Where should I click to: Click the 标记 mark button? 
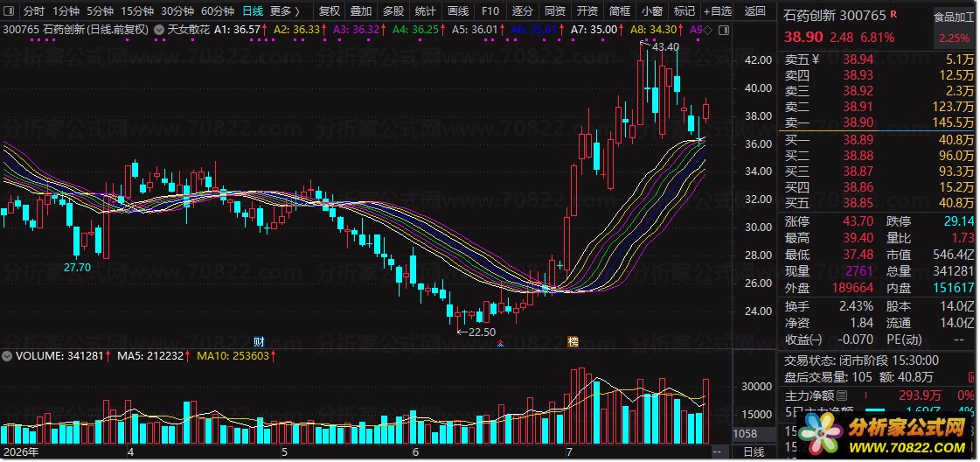pos(685,11)
